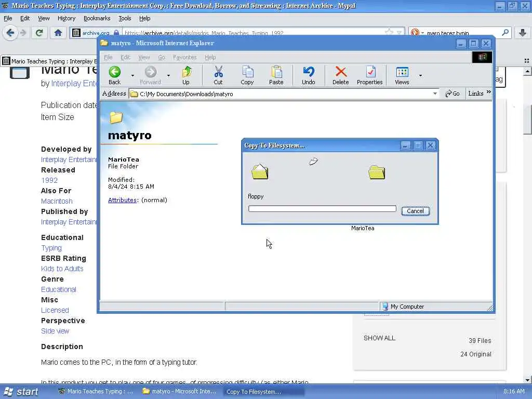
Task: Click the Licensed misc link
Action: coord(55,311)
